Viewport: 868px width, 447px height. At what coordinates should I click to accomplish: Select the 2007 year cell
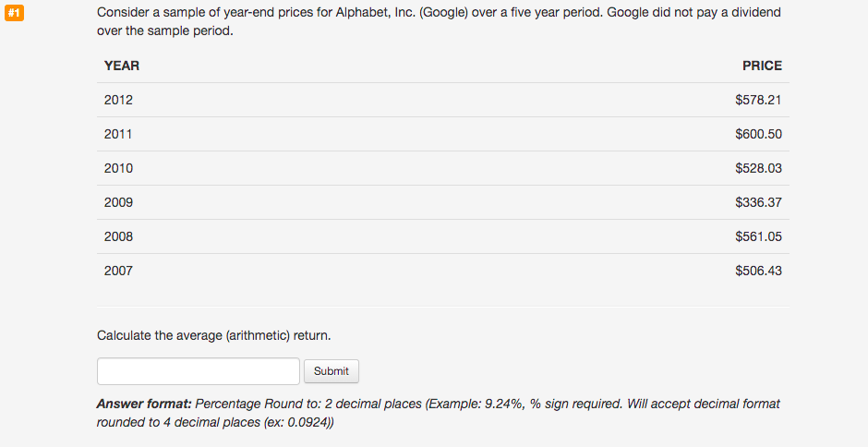[x=118, y=271]
